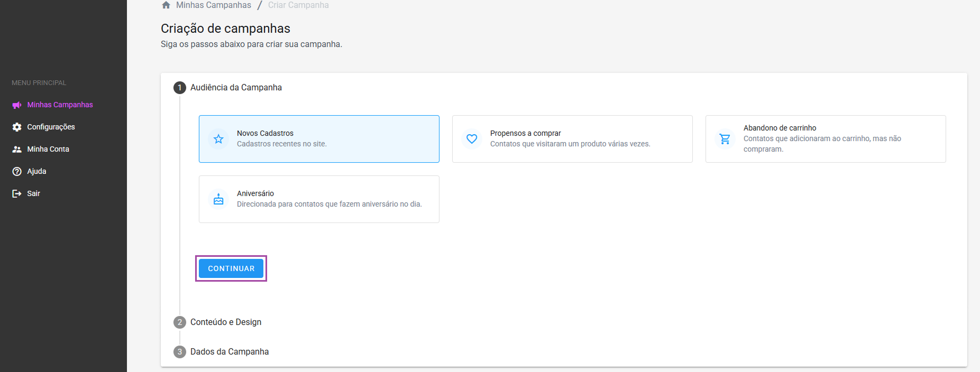Click 'Contatos que visitaram um produto' description
This screenshot has height=372, width=980.
pyautogui.click(x=570, y=144)
